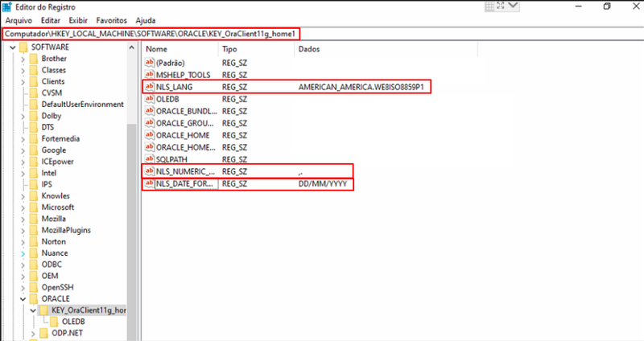
Task: Collapse the ORACLE tree node
Action: click(x=23, y=298)
